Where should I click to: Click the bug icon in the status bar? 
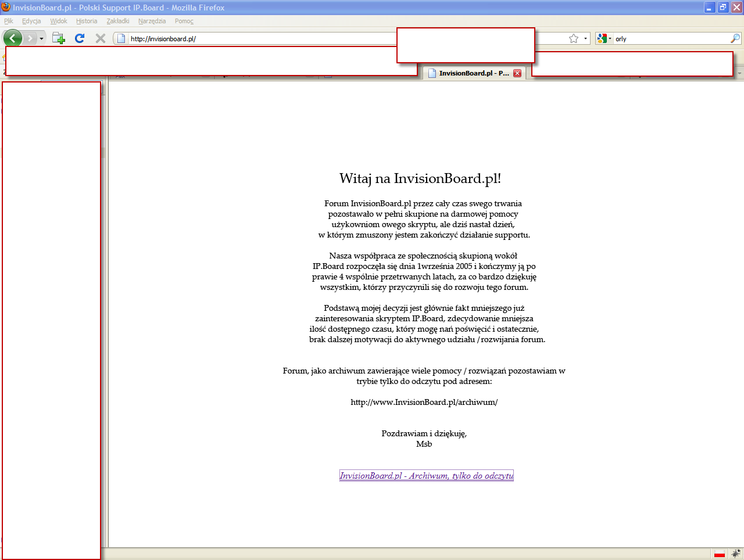pyautogui.click(x=736, y=554)
